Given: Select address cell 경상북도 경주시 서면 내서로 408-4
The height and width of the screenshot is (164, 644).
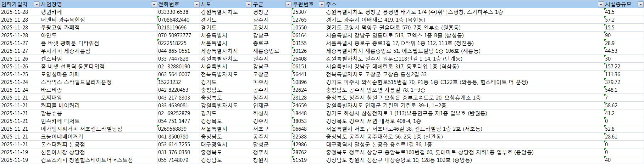Looking at the screenshot, I should pos(464,121).
